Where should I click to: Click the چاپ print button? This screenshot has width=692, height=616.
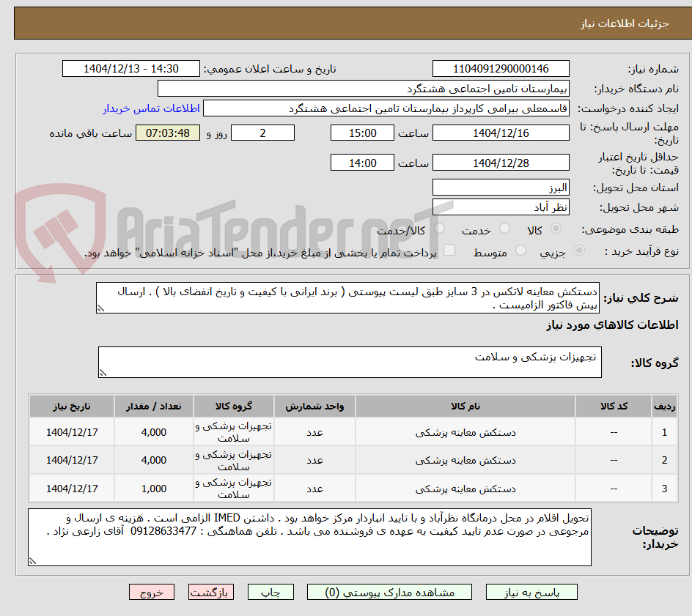[x=270, y=592]
